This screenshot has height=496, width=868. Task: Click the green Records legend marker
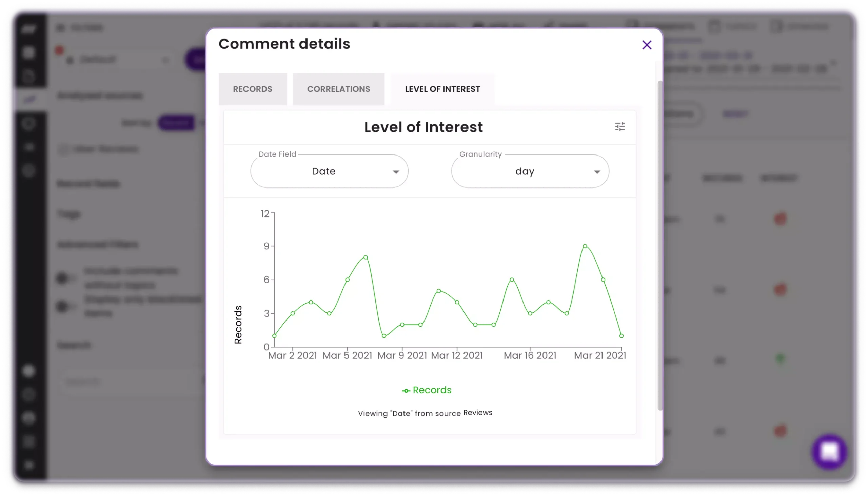click(x=406, y=390)
